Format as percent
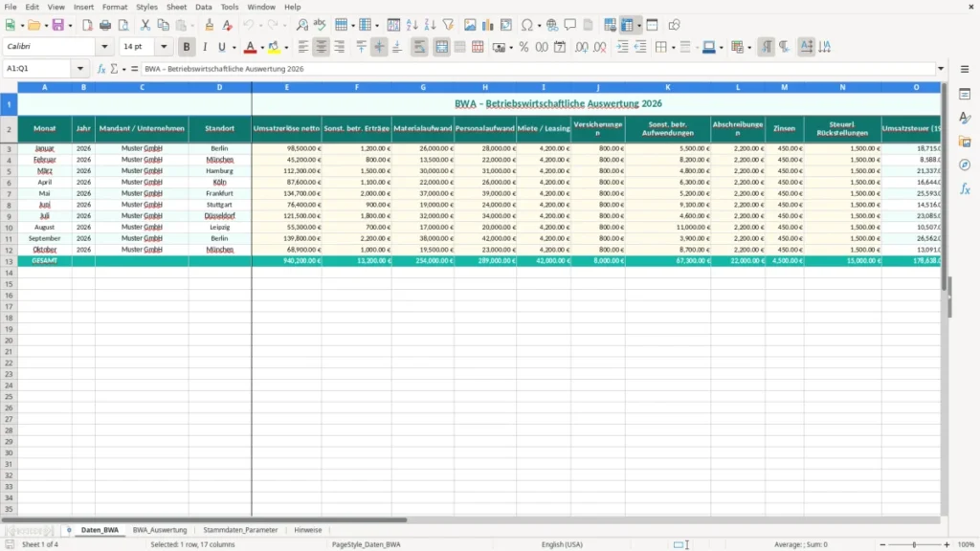Screen dimensions: 980x551 tap(523, 47)
